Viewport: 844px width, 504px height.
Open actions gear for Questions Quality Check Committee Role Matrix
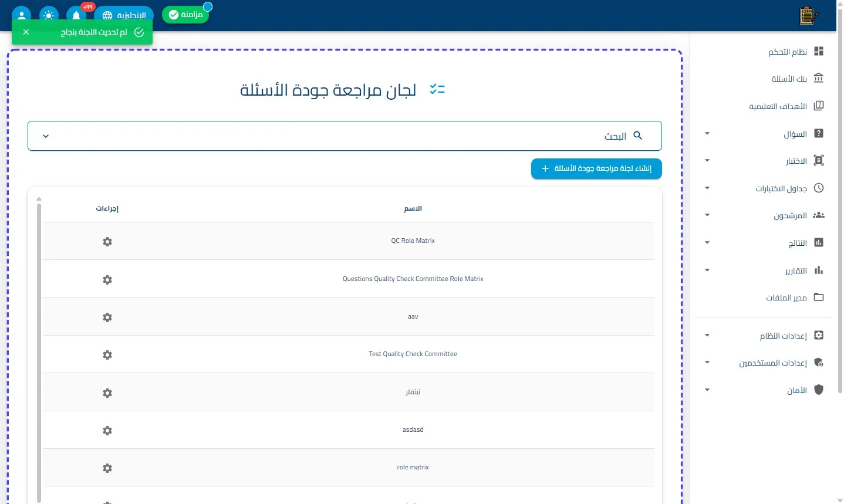click(107, 280)
